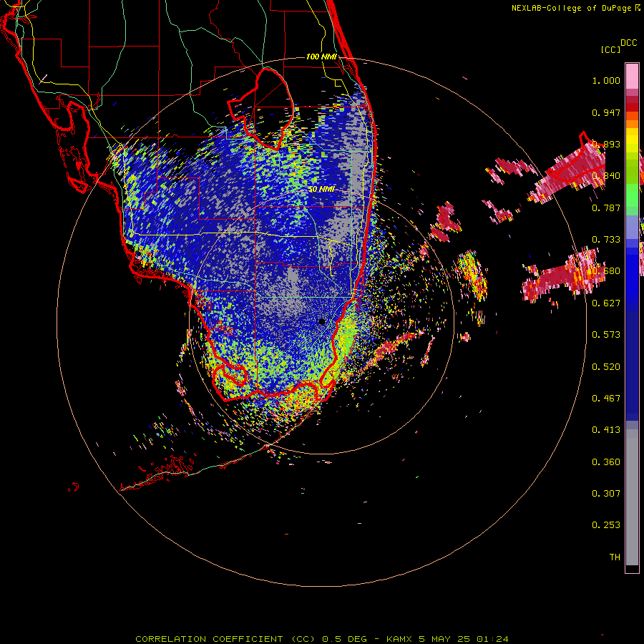Select the 0.413 scale value
This screenshot has width=644, height=644.
[606, 430]
